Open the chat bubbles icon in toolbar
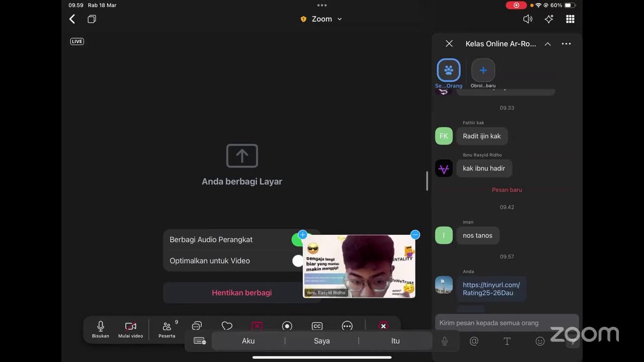644x362 pixels. point(197,326)
